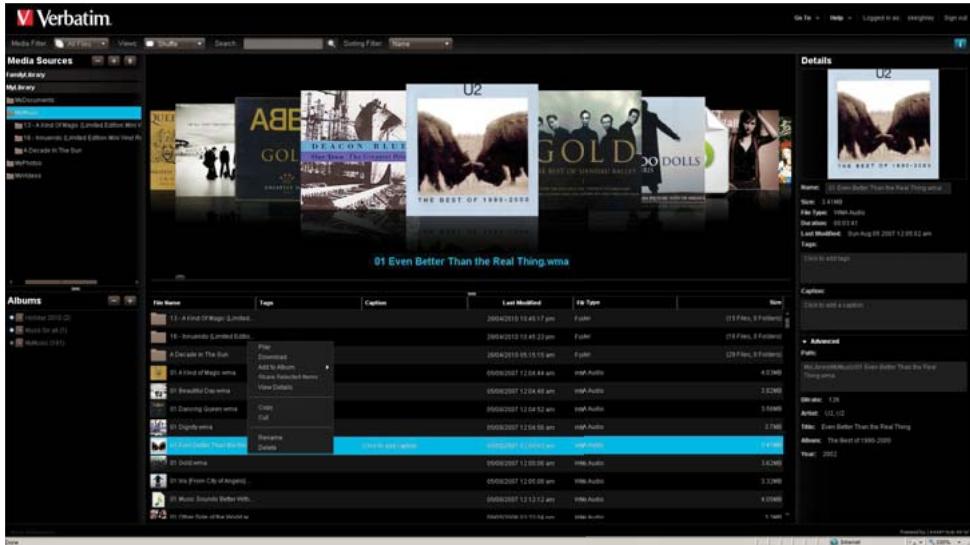The width and height of the screenshot is (970, 545).
Task: Open the Views 'Shuffle' dropdown
Action: (174, 43)
